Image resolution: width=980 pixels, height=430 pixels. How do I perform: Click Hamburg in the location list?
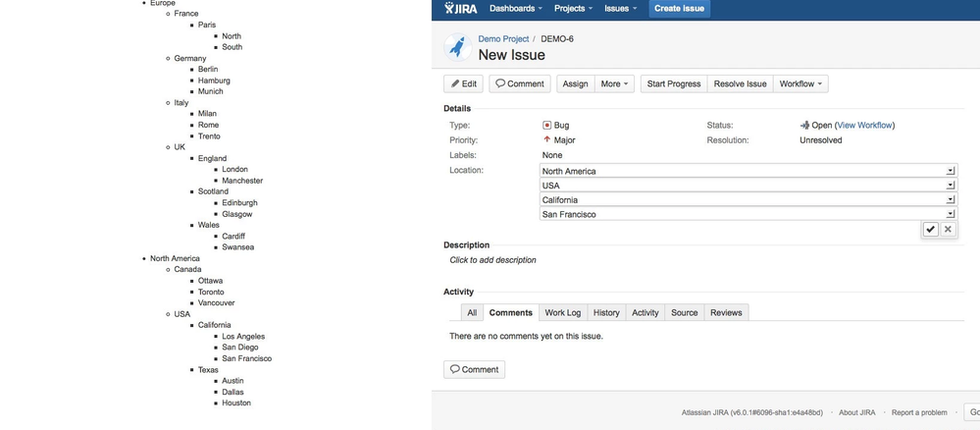pos(214,81)
